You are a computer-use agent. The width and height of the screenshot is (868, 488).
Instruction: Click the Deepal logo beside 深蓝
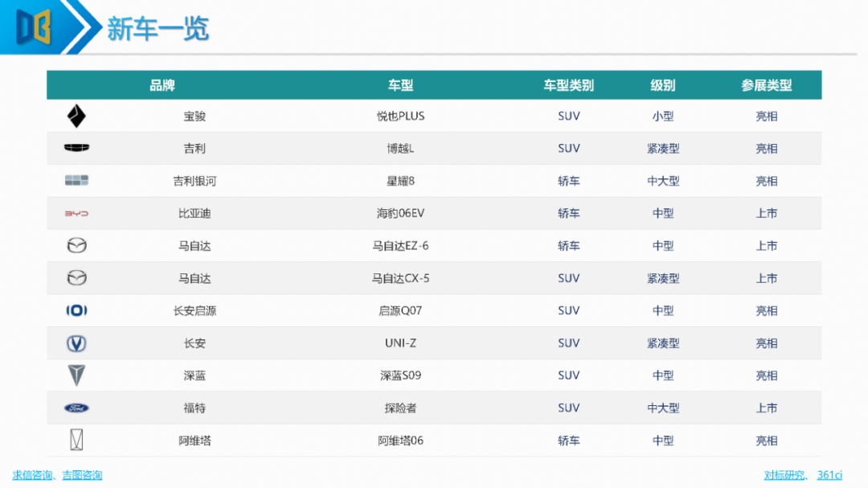coord(76,375)
